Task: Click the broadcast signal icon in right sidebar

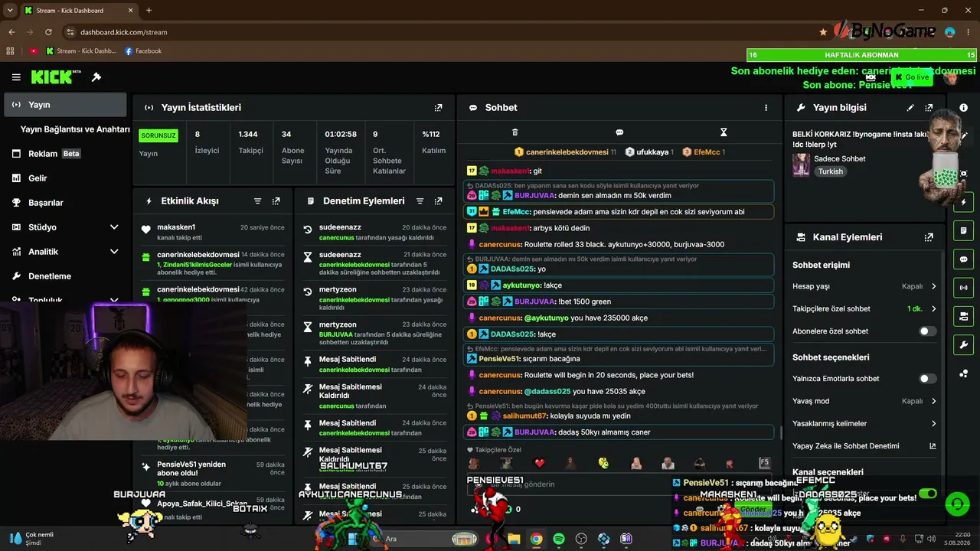Action: point(963,288)
